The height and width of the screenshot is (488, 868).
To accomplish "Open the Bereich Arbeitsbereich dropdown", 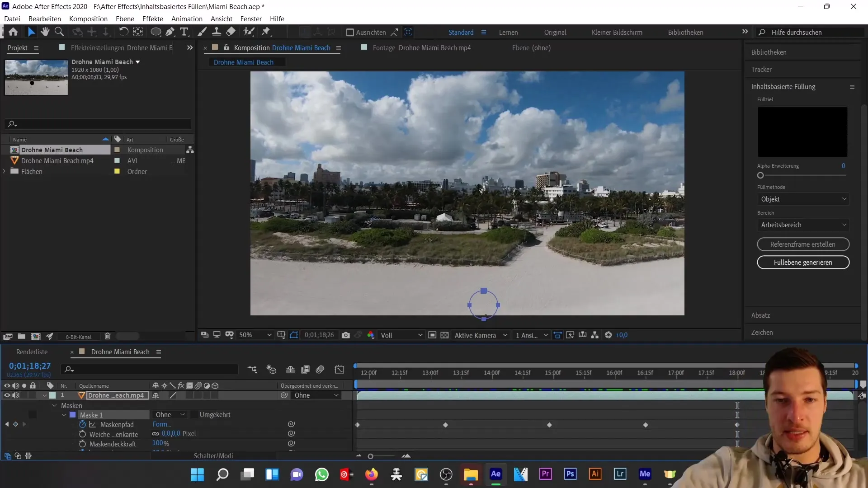I will click(803, 225).
